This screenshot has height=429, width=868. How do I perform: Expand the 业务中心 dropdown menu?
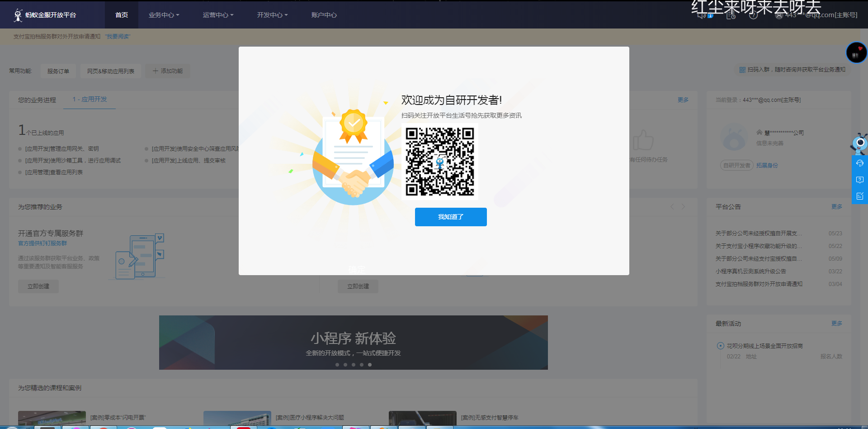pyautogui.click(x=164, y=15)
